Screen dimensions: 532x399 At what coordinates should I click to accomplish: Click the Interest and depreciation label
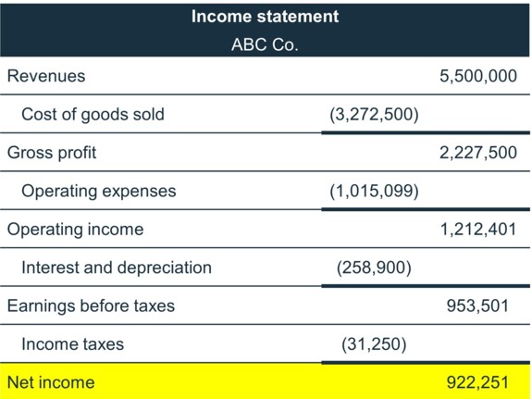tap(117, 268)
